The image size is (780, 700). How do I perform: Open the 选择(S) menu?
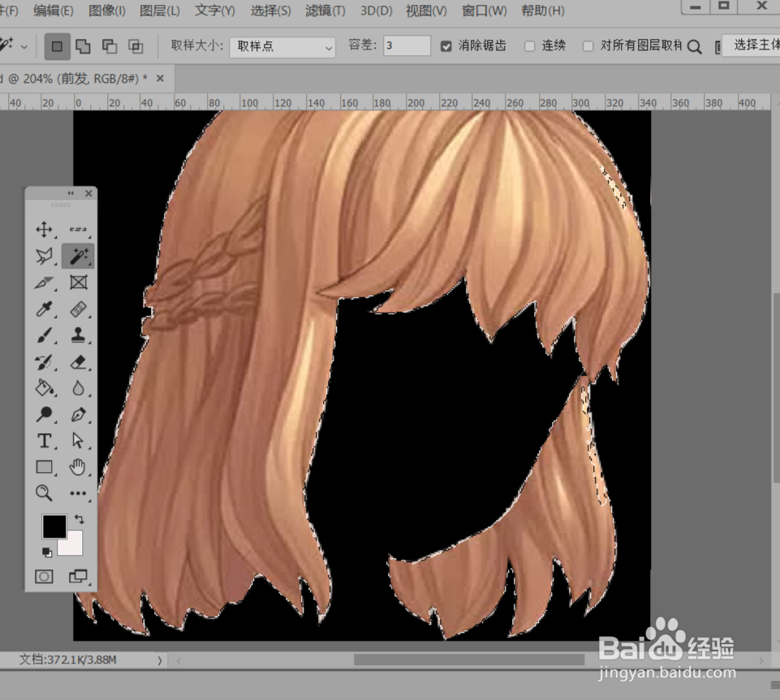pyautogui.click(x=270, y=11)
